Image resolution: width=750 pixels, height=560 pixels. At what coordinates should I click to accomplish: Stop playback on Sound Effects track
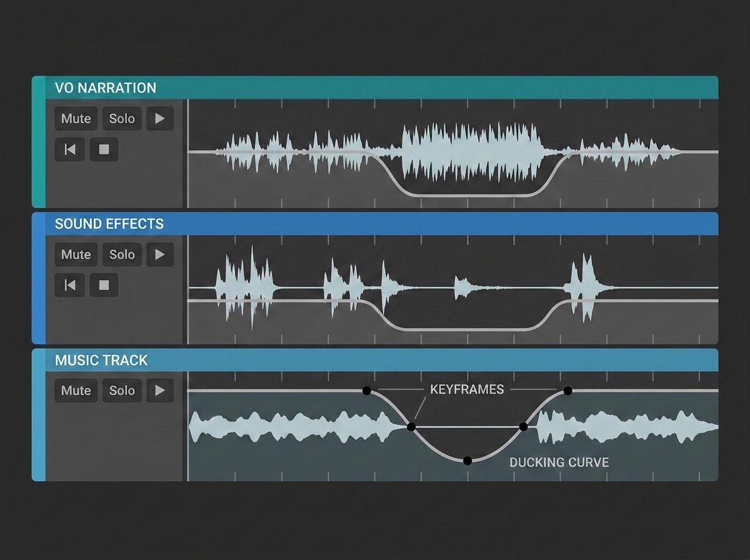(x=104, y=285)
